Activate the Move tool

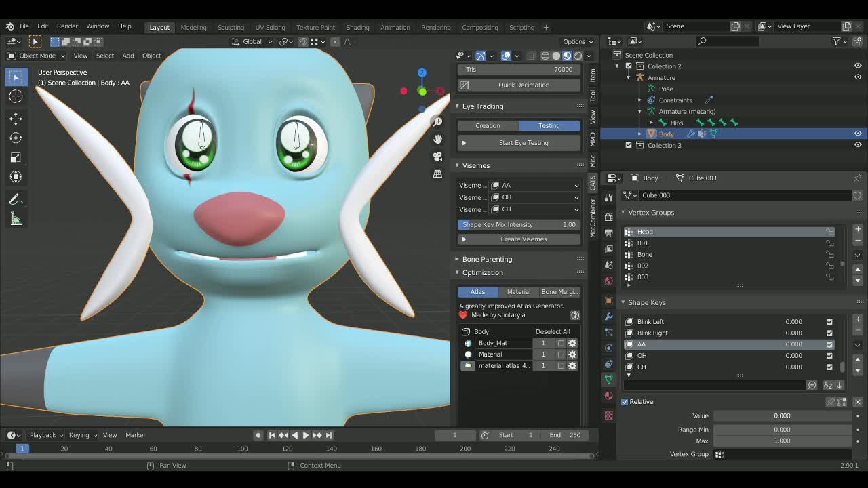(16, 119)
